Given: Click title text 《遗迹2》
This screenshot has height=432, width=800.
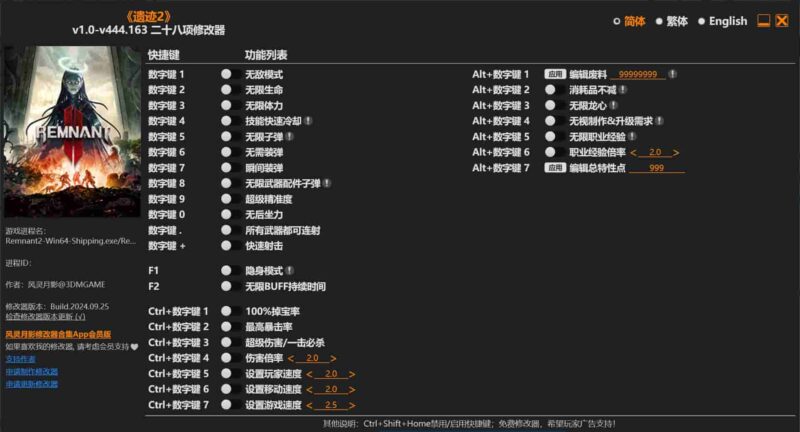Looking at the screenshot, I should pos(148,16).
